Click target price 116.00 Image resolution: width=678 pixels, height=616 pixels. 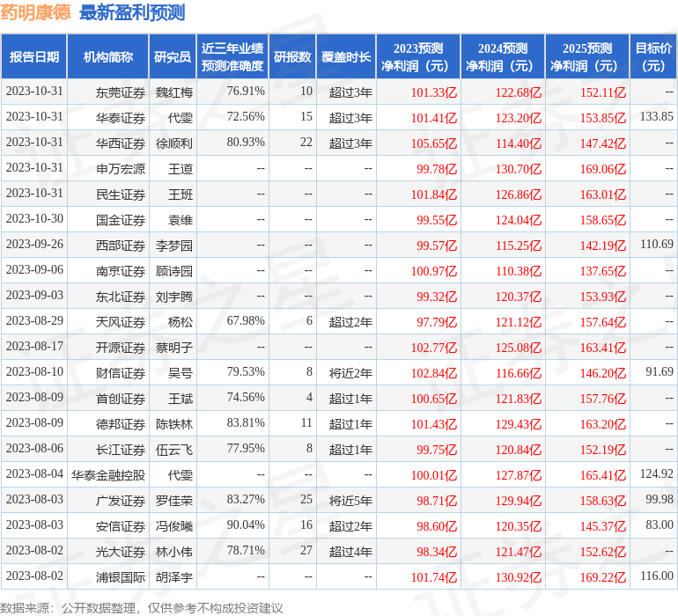(656, 576)
